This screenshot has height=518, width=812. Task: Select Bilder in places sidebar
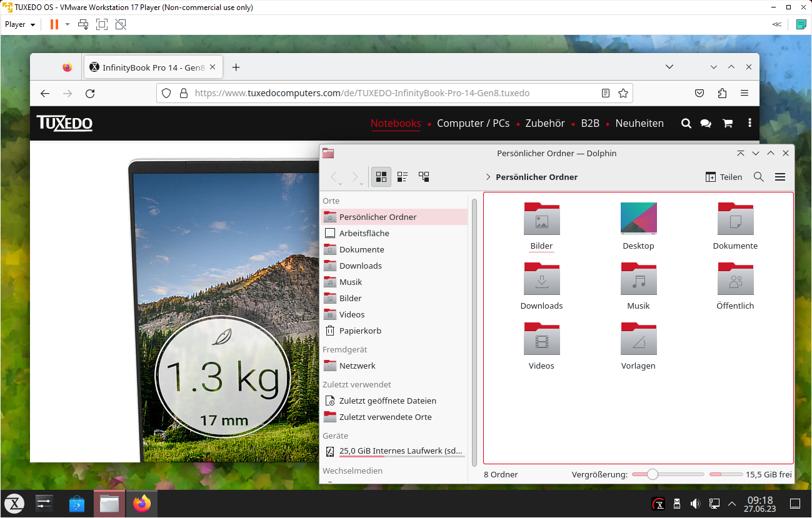394,298
